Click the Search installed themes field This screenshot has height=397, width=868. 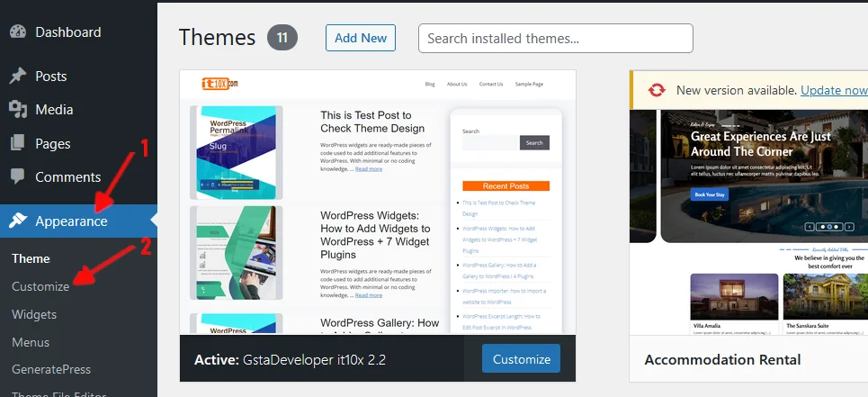[555, 38]
